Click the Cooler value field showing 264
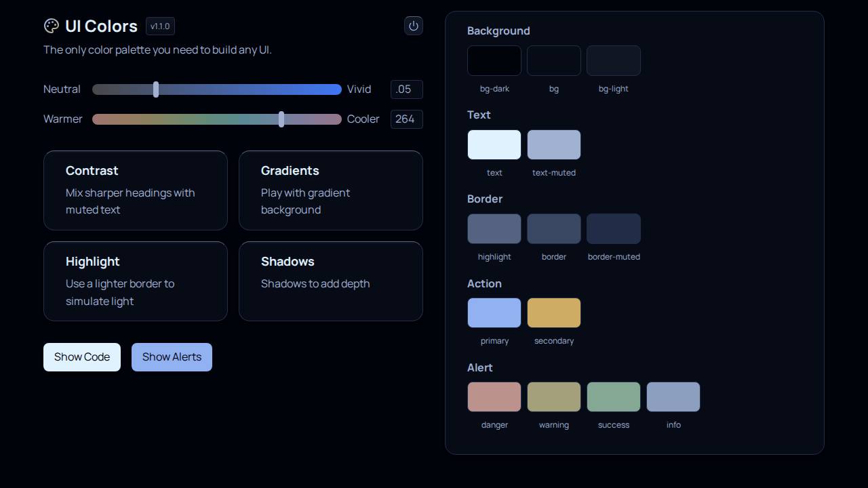The height and width of the screenshot is (488, 868). [406, 119]
